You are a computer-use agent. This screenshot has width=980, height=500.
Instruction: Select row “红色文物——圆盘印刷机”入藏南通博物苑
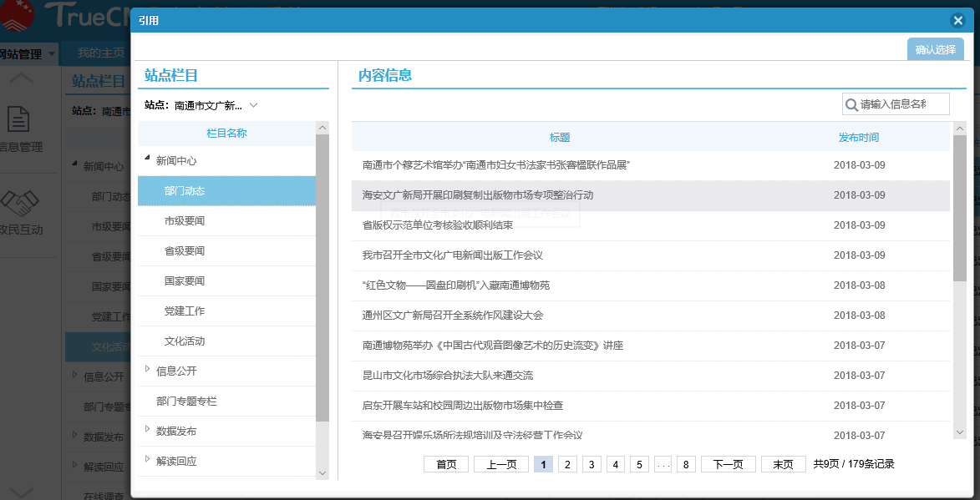tap(651, 285)
